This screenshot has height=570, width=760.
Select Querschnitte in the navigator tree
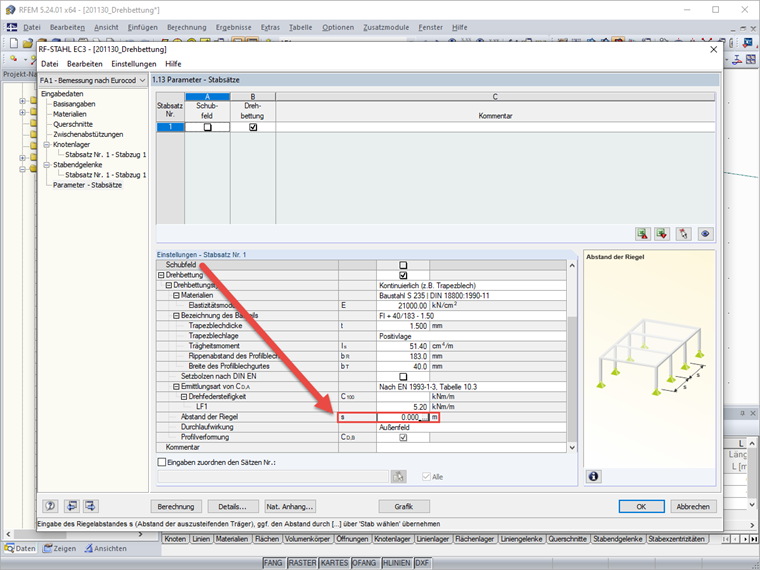(x=73, y=125)
